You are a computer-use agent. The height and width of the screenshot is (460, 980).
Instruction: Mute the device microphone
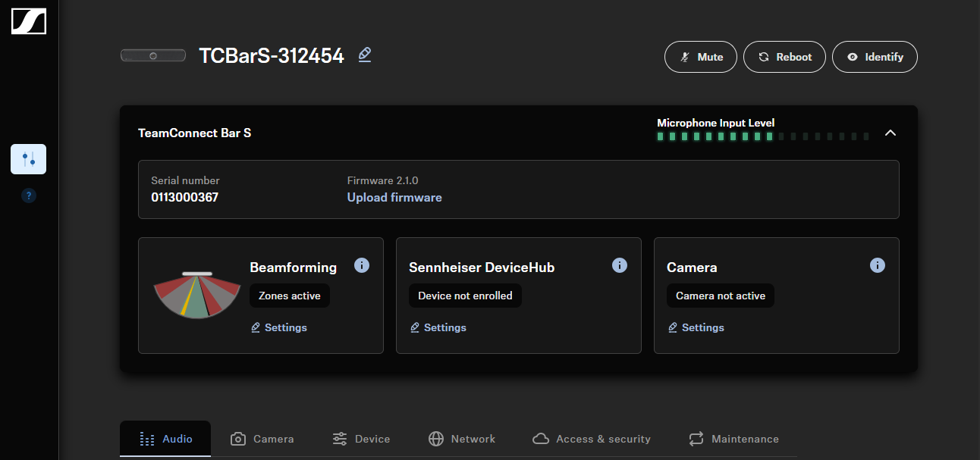(x=701, y=57)
